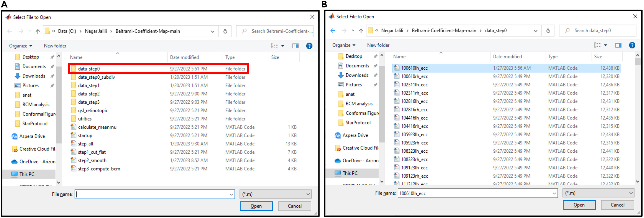
Task: Expand the address bar dropdown in left dialog
Action: (x=212, y=31)
